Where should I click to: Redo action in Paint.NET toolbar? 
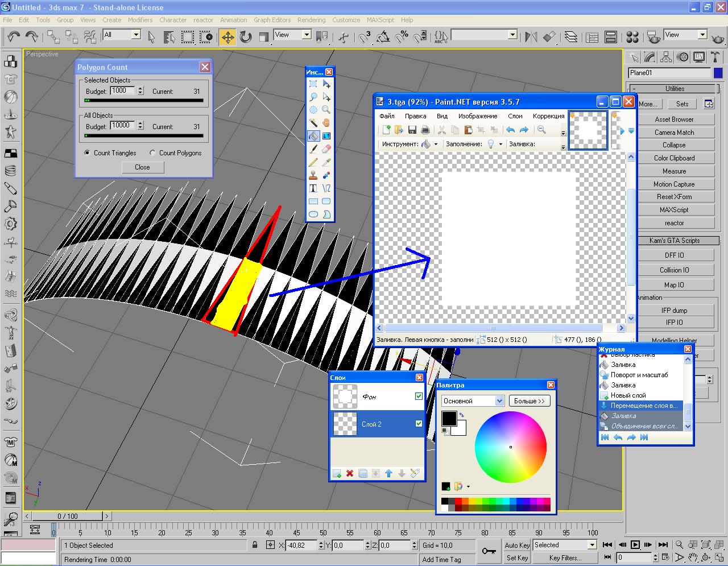(x=524, y=130)
